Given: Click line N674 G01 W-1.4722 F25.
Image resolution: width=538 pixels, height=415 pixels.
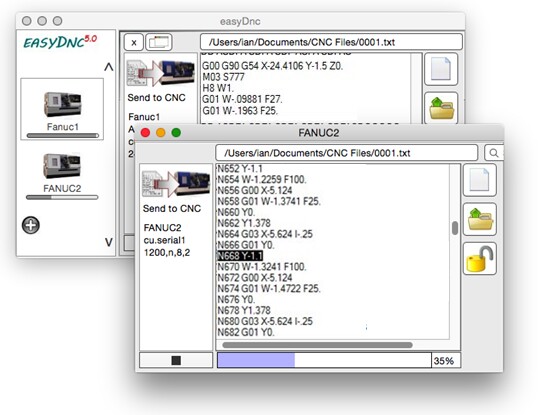Looking at the screenshot, I should [269, 289].
